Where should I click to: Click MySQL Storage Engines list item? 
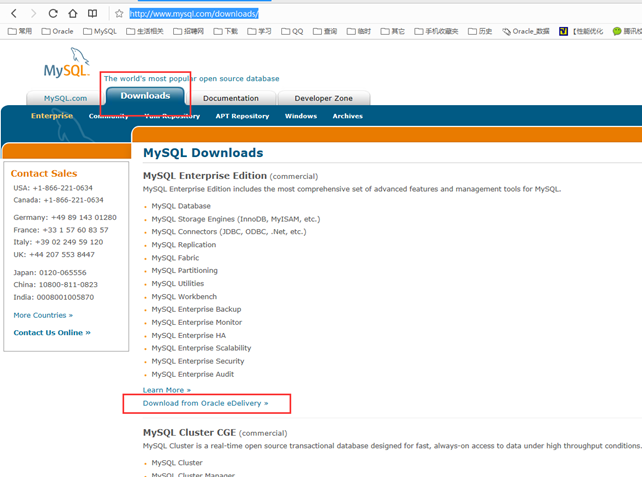coord(236,219)
